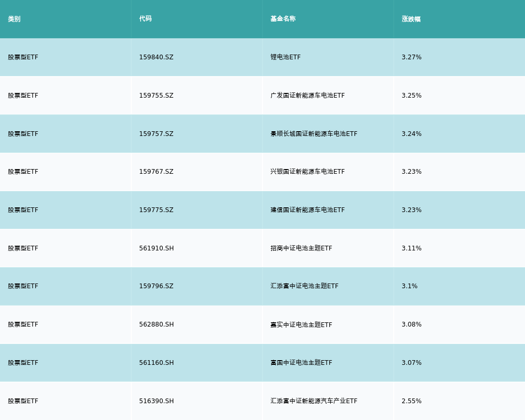
Task: Select code 159840.SZ
Action: tap(156, 57)
